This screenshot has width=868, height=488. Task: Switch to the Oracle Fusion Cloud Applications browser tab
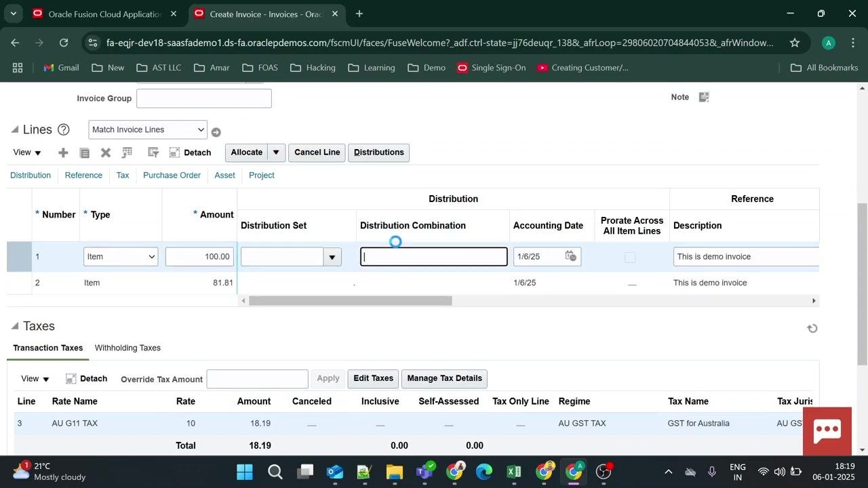coord(104,14)
